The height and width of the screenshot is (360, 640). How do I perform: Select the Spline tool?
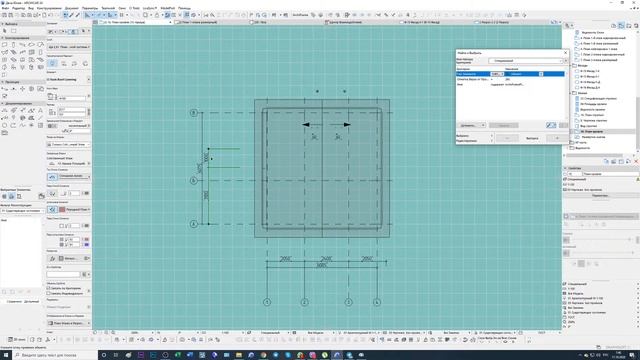point(22,125)
